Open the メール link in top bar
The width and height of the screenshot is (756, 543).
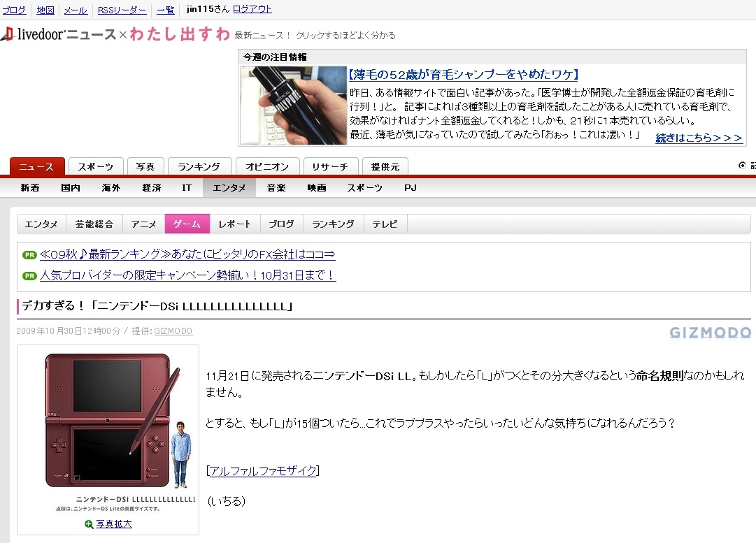click(76, 10)
